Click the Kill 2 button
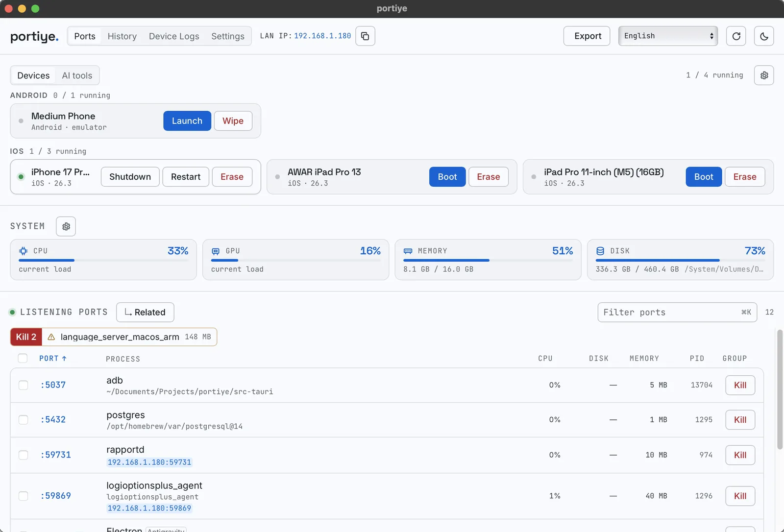The image size is (784, 532). (x=26, y=337)
